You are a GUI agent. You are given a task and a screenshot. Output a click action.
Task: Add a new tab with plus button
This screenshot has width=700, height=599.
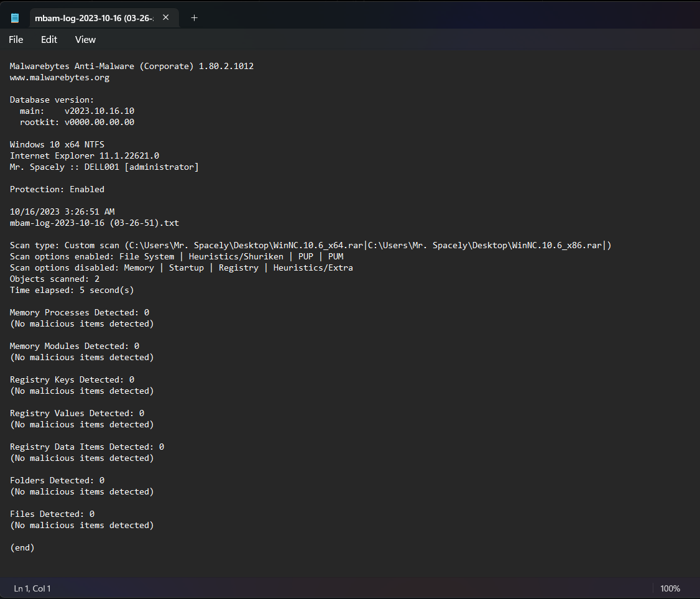coord(194,18)
